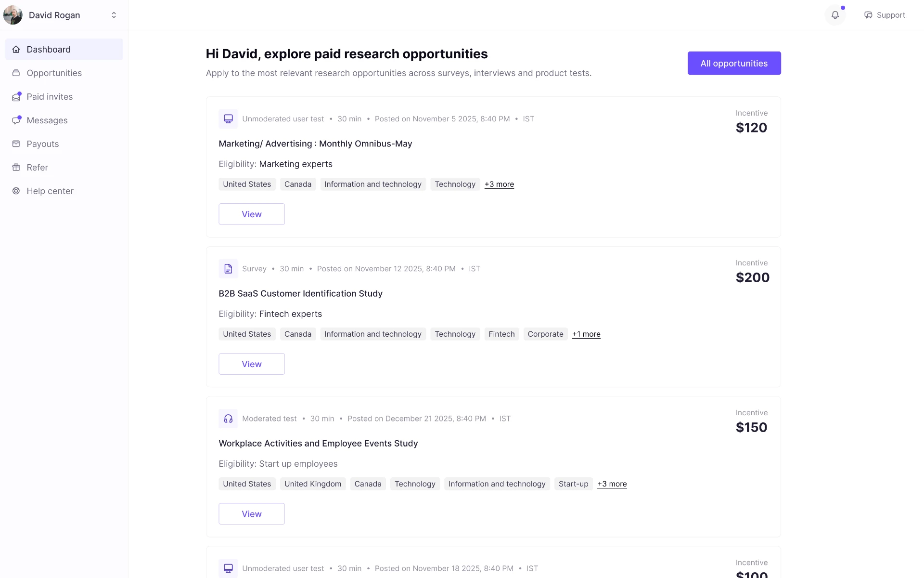924x578 pixels.
Task: Click the All opportunities button
Action: (734, 63)
